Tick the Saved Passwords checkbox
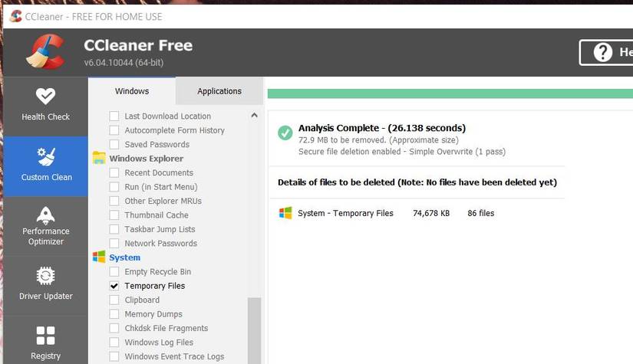 (114, 145)
